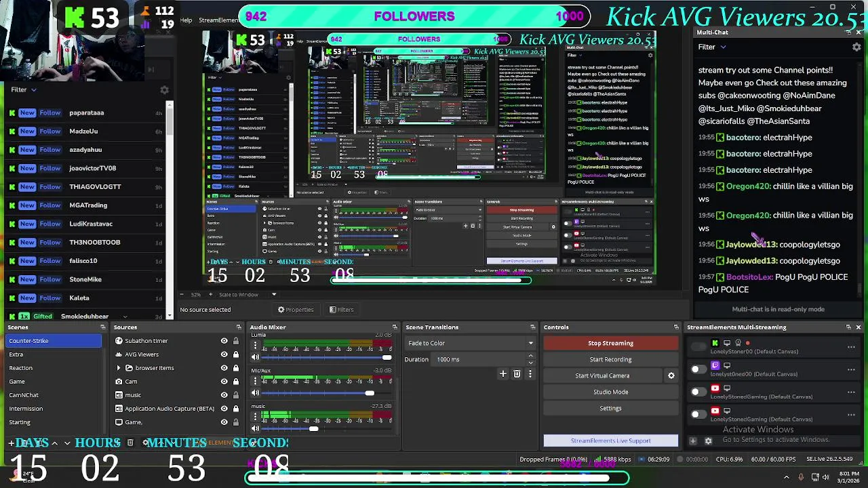The image size is (868, 488).
Task: Adjust the music volume slider
Action: (x=326, y=428)
